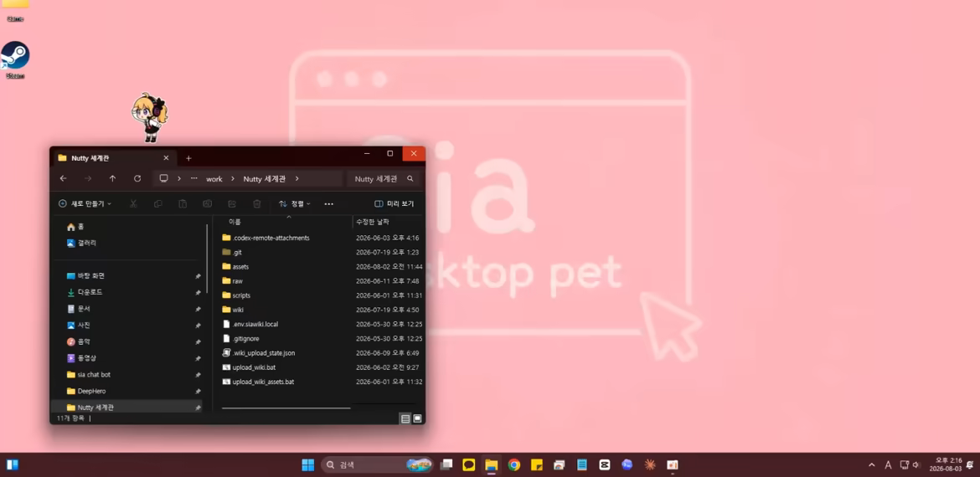The image size is (980, 477).
Task: Sort by the 이름 column header
Action: click(282, 222)
